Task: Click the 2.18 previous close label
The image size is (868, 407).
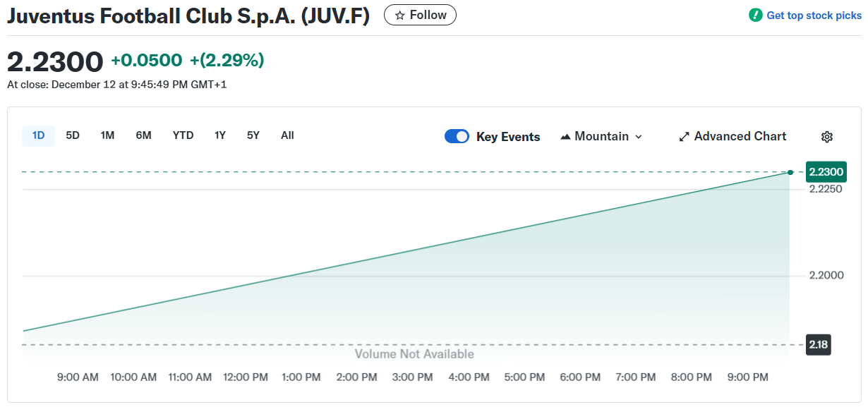Action: click(x=819, y=345)
